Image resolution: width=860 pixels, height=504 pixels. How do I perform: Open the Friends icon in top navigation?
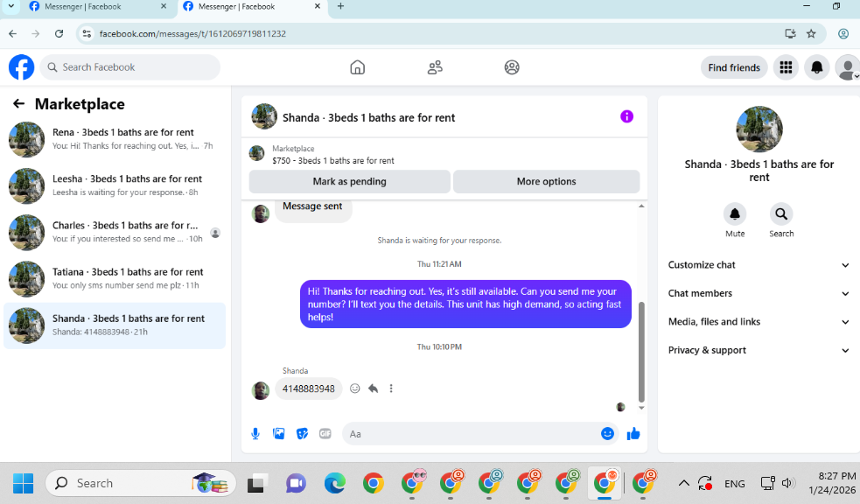(435, 67)
